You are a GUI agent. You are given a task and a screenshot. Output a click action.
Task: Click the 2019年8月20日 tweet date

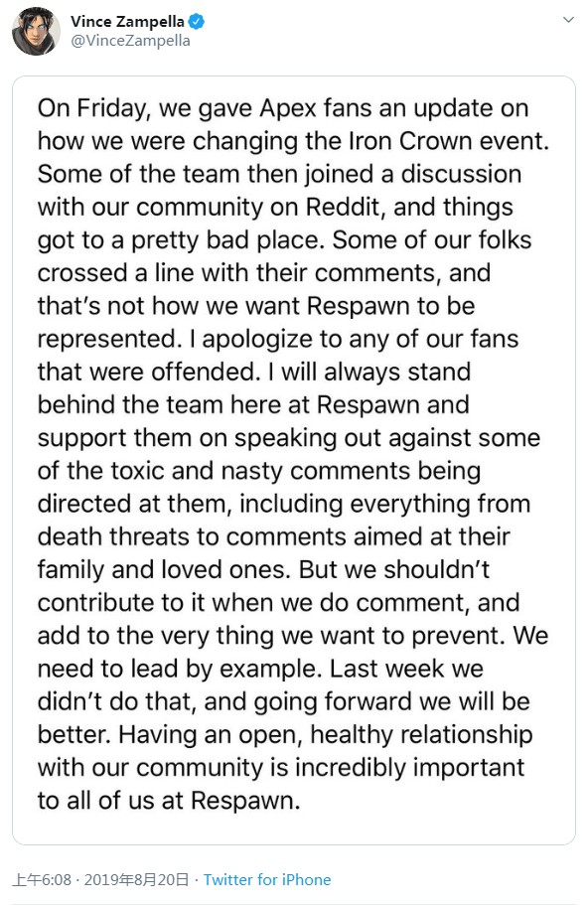point(136,879)
